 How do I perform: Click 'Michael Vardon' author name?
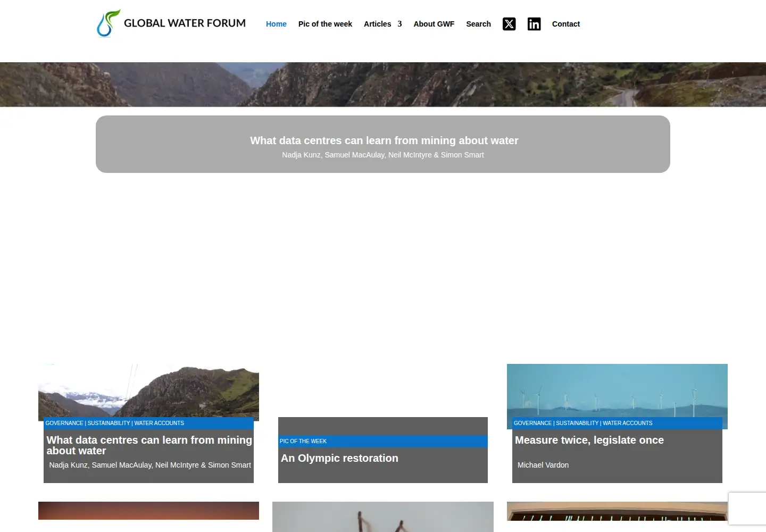point(543,465)
